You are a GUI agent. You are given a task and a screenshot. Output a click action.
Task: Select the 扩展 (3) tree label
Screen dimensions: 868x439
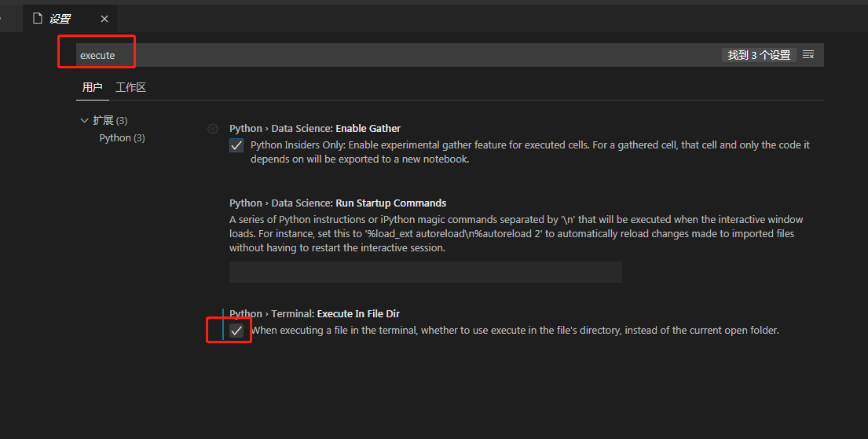click(x=110, y=120)
